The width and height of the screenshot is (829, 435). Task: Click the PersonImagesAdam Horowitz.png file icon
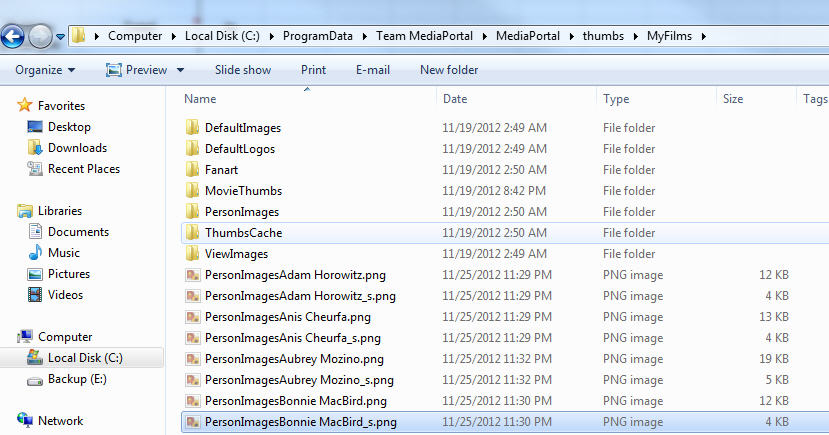[x=193, y=275]
